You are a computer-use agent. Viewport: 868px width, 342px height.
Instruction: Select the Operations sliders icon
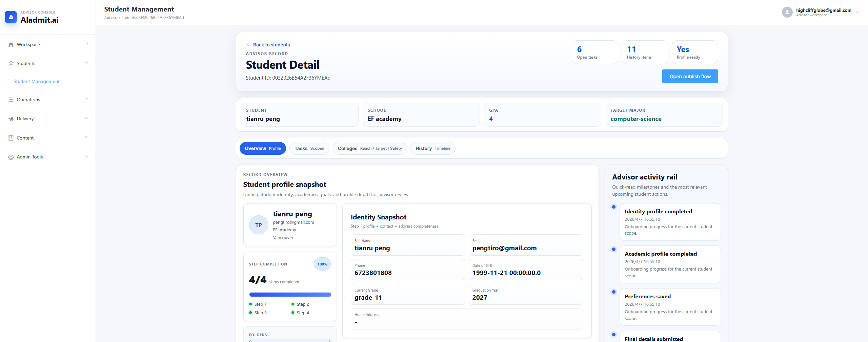point(11,100)
